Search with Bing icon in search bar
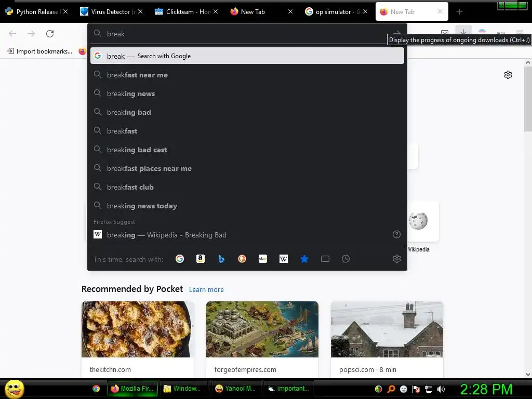This screenshot has height=399, width=532. [x=221, y=259]
